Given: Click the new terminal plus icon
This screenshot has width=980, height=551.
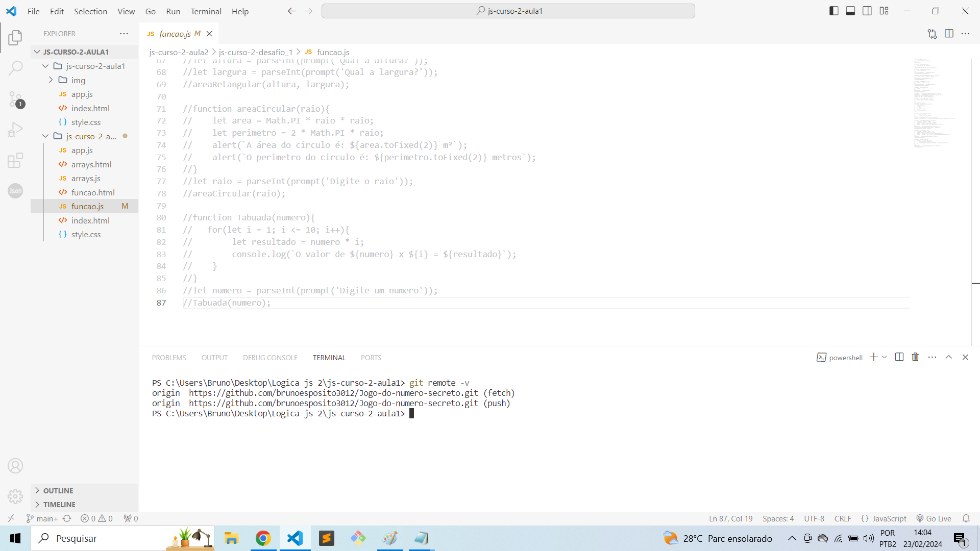Looking at the screenshot, I should (874, 357).
